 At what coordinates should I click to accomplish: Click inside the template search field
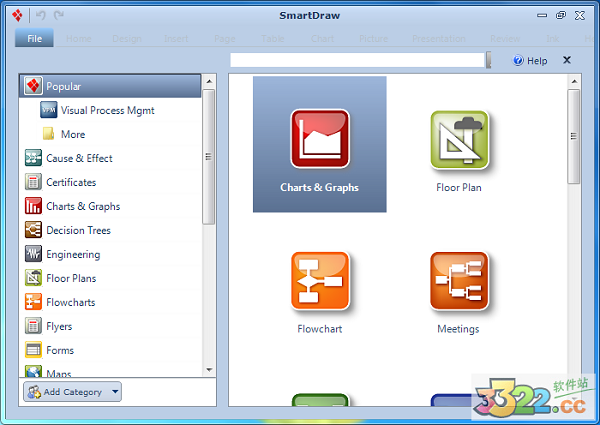[x=357, y=60]
